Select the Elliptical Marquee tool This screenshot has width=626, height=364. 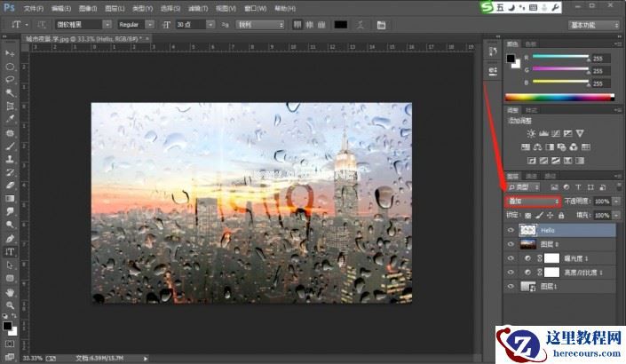point(10,67)
